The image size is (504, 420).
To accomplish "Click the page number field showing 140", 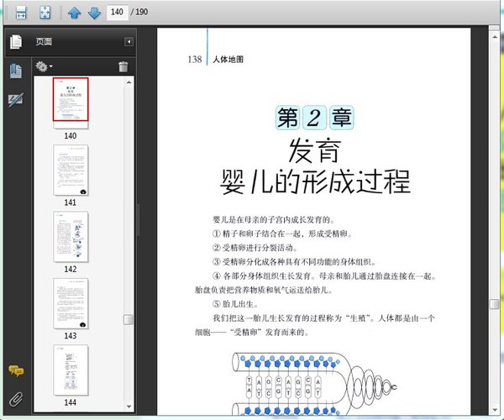I will click(117, 13).
